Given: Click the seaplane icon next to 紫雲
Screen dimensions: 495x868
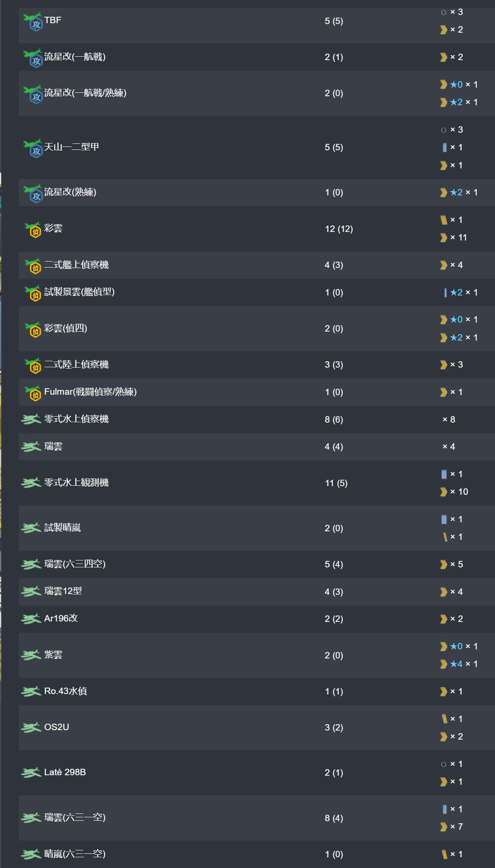Looking at the screenshot, I should pyautogui.click(x=31, y=655).
